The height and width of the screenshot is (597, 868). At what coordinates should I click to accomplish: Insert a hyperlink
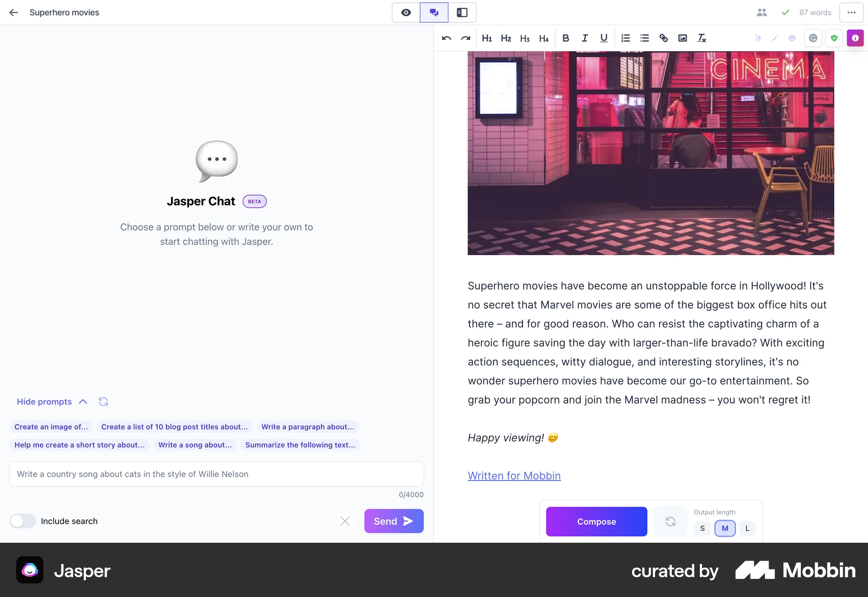664,38
